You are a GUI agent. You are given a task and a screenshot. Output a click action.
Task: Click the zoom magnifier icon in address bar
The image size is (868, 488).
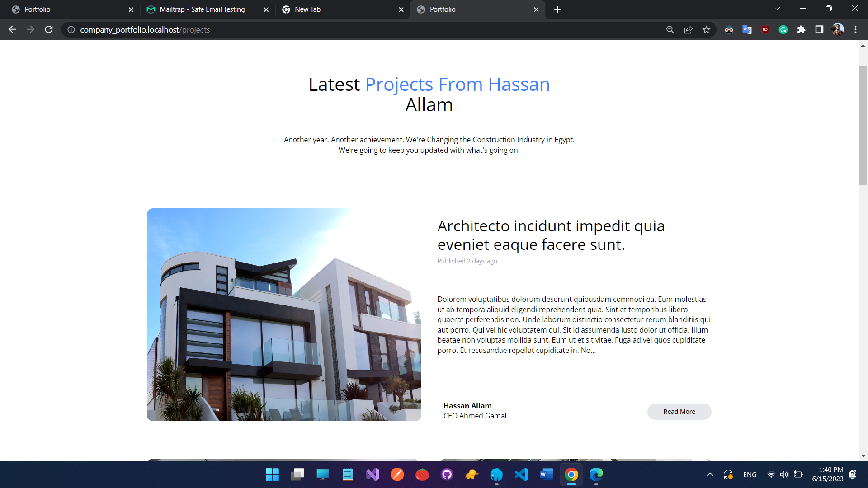(x=670, y=30)
